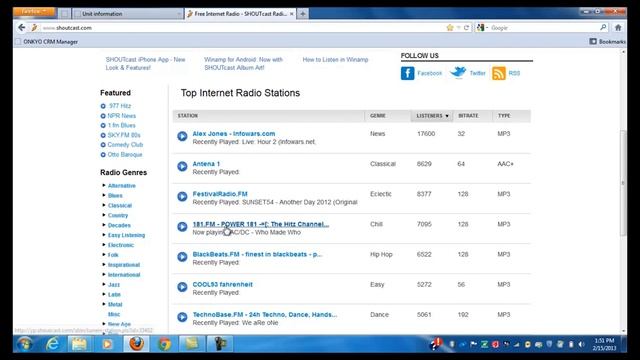Switch to the Unit information tab
Viewport: 640px width, 360px height.
(127, 14)
